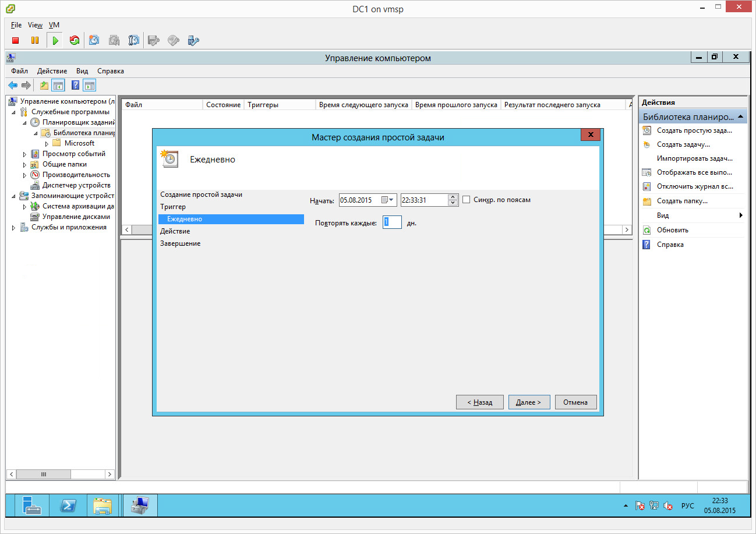Expand the Производительность node
The width and height of the screenshot is (756, 534).
coord(24,175)
